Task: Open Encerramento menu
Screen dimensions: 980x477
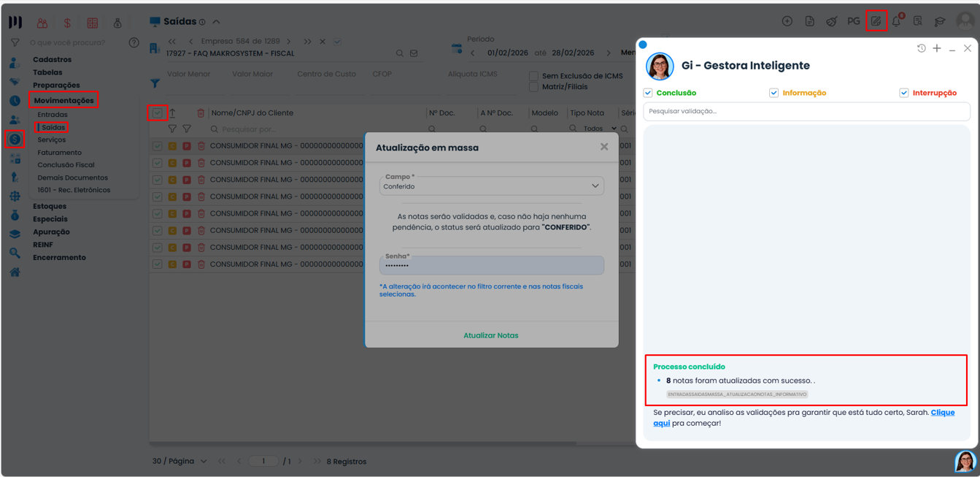Action: (59, 257)
